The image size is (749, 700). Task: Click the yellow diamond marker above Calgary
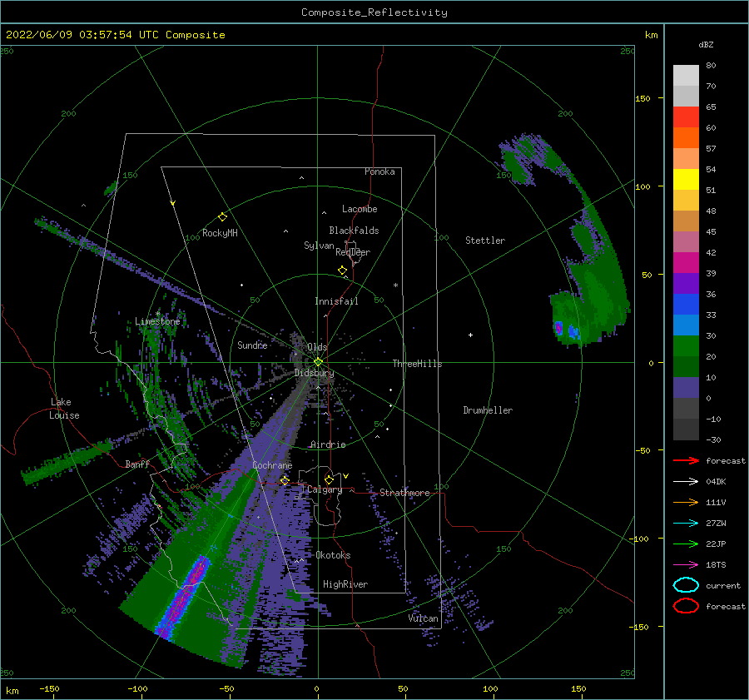(329, 479)
